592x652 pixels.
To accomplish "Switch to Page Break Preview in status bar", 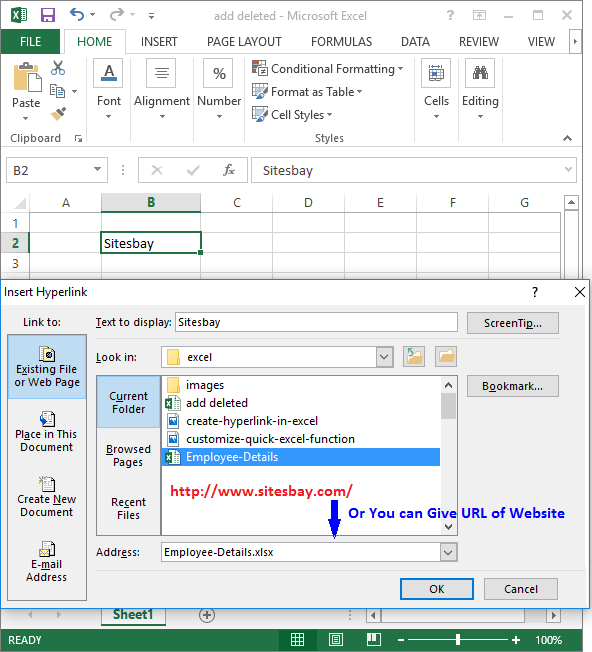I will point(374,640).
